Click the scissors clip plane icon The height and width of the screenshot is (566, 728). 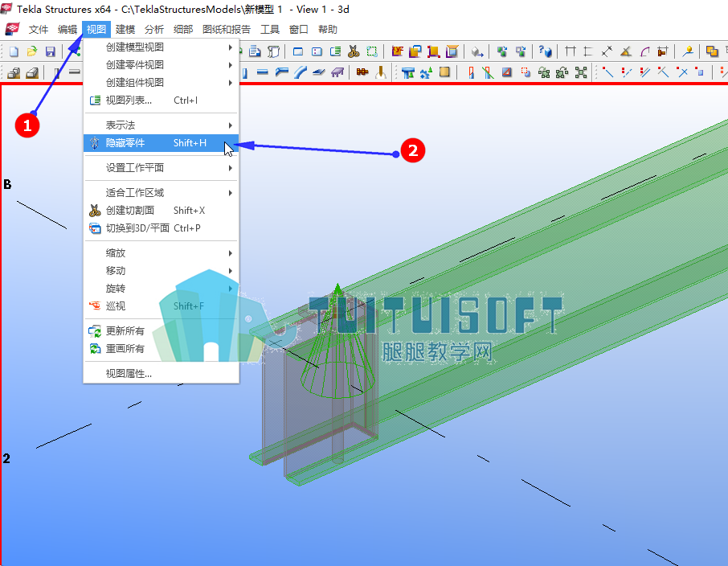[x=354, y=51]
